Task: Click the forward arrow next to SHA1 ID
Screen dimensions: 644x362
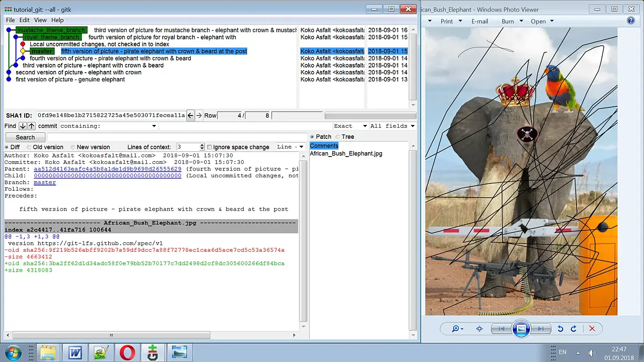Action: [x=199, y=115]
